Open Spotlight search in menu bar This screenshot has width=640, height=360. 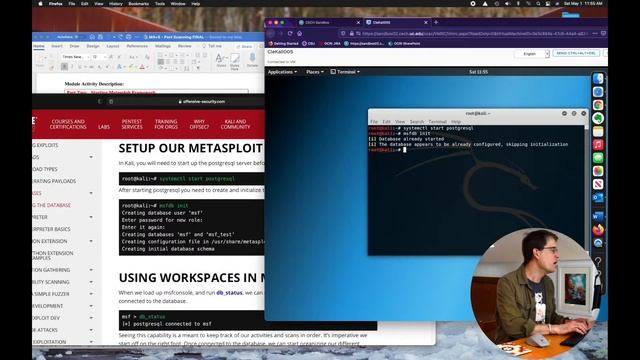pyautogui.click(x=538, y=3)
